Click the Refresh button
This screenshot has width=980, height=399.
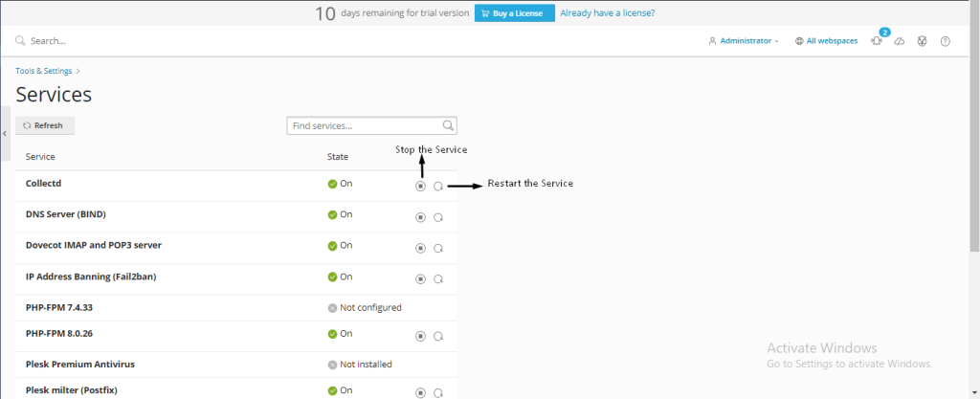[44, 125]
